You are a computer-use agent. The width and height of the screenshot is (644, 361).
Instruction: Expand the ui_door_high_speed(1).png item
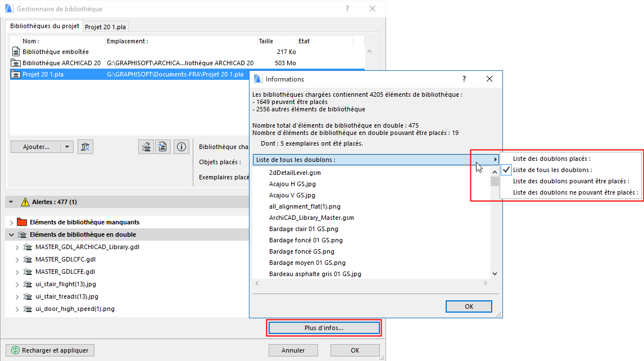tap(17, 309)
